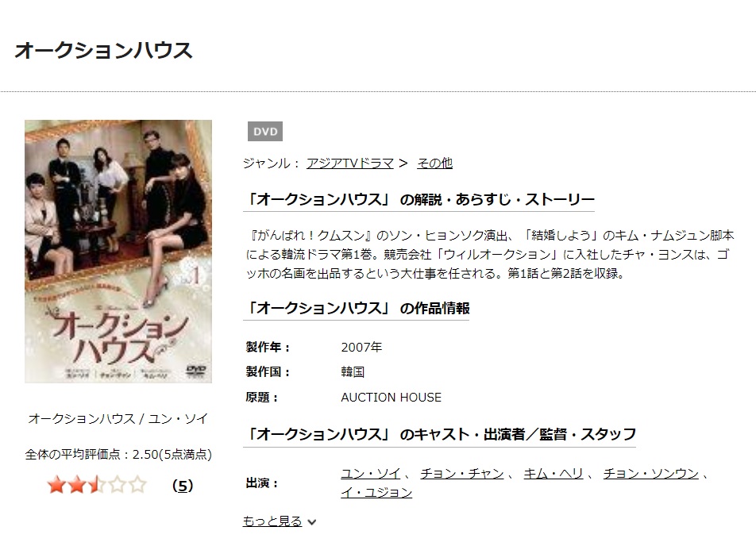Open the ユン・ソイ cast link
The image size is (756, 546).
coord(370,474)
